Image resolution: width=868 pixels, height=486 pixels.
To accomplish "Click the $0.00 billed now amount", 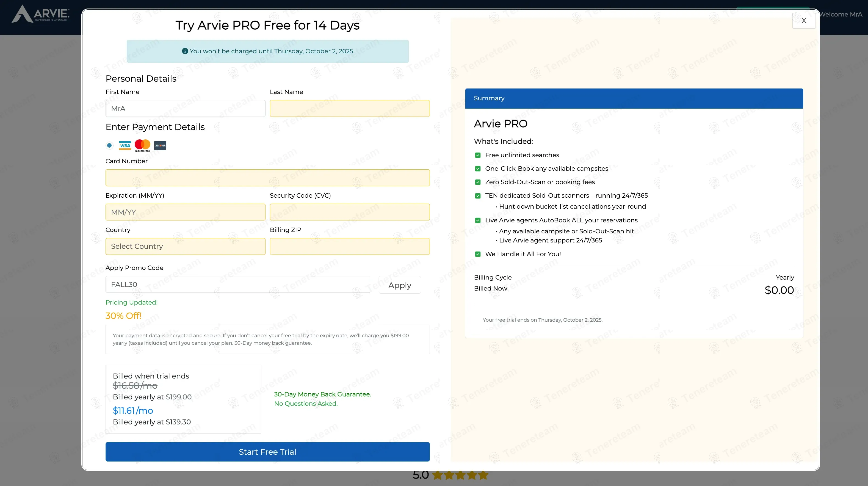I will click(x=779, y=290).
